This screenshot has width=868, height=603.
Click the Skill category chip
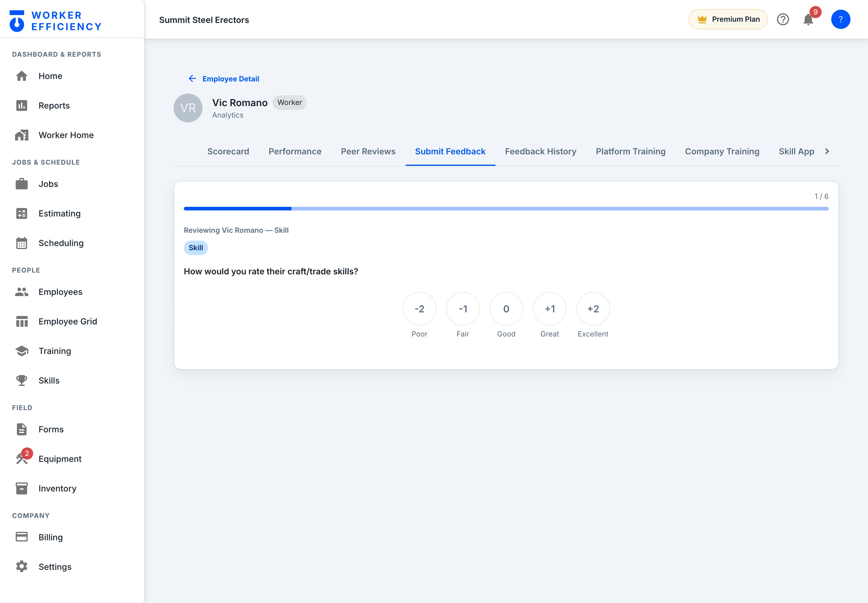(x=196, y=248)
